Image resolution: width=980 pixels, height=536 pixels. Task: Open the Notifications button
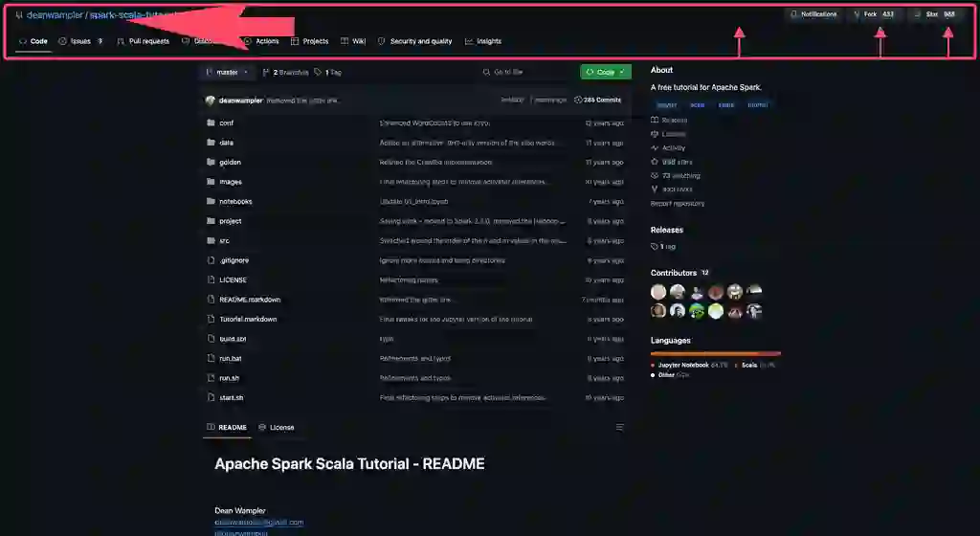[813, 14]
